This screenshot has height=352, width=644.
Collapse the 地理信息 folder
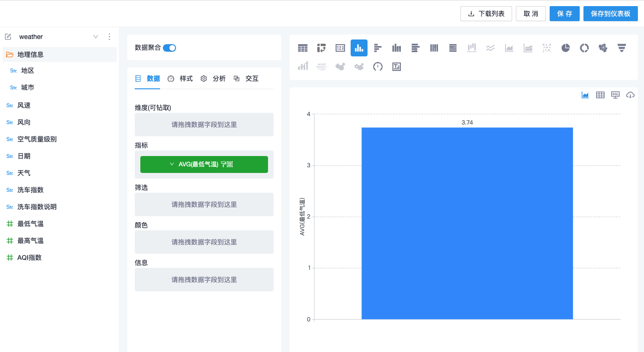point(9,55)
